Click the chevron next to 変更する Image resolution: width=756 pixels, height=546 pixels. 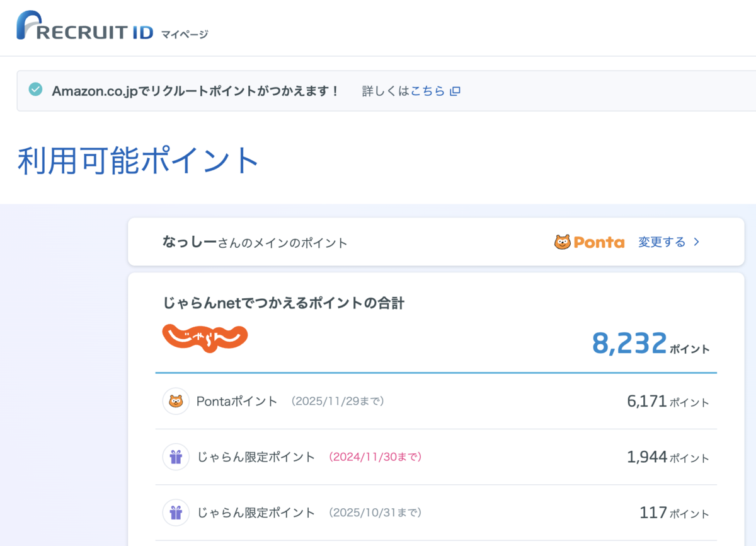coord(696,242)
